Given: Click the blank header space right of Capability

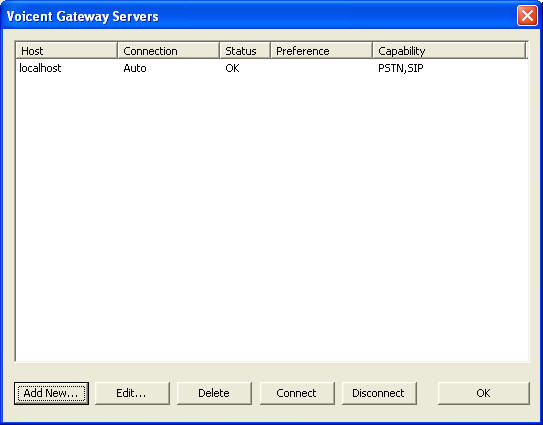Looking at the screenshot, I should coord(527,51).
